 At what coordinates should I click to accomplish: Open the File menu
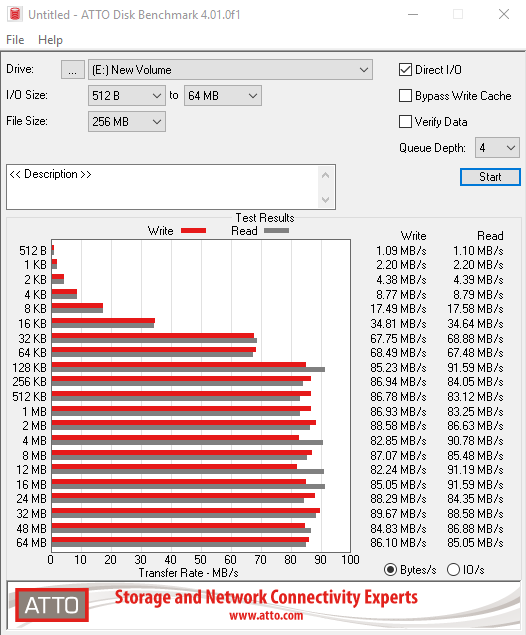click(x=15, y=40)
